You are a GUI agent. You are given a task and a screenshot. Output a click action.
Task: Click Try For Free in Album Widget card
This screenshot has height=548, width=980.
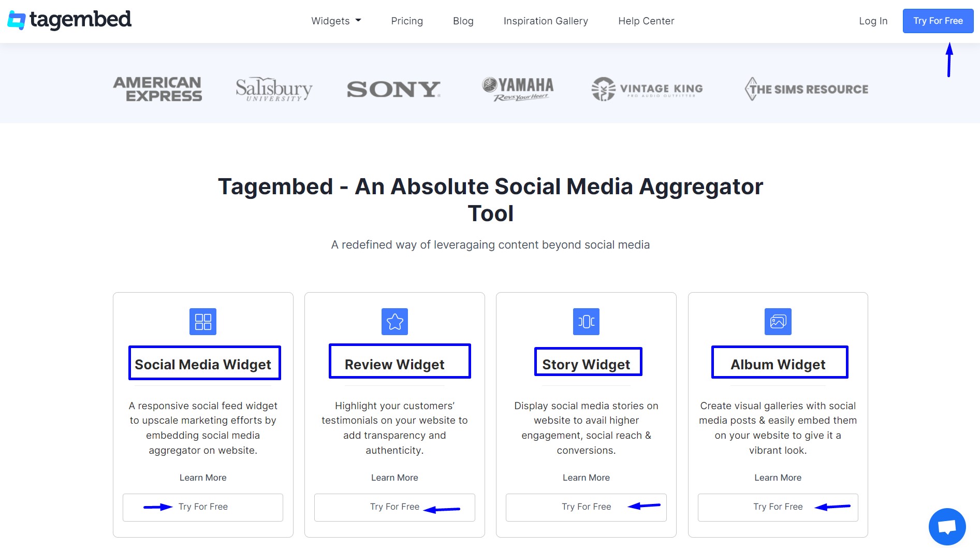tap(778, 507)
